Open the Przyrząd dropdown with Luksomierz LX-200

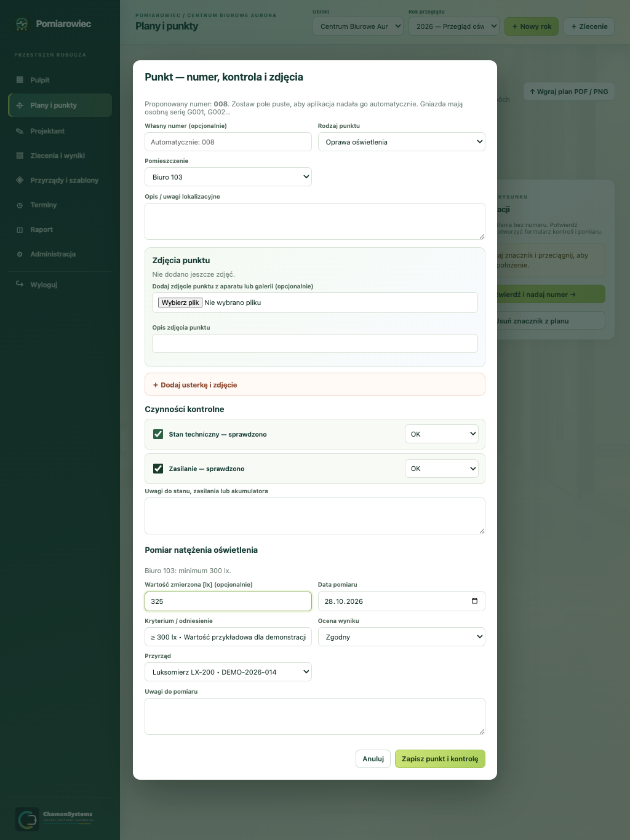pos(228,672)
